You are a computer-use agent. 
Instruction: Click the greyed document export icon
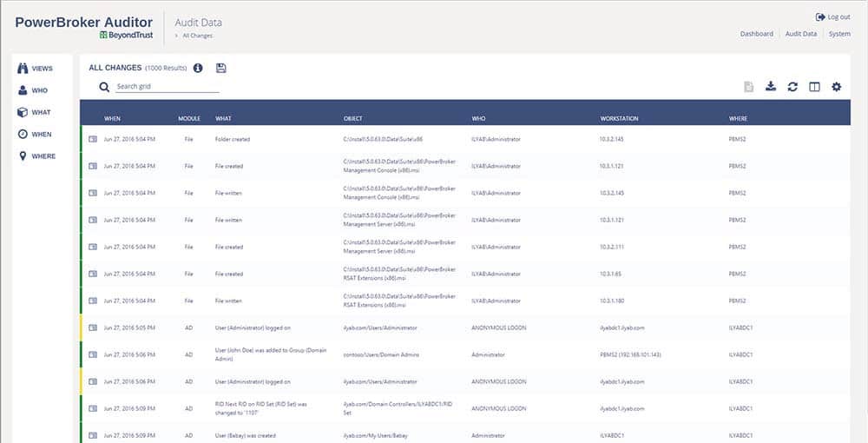tap(748, 87)
